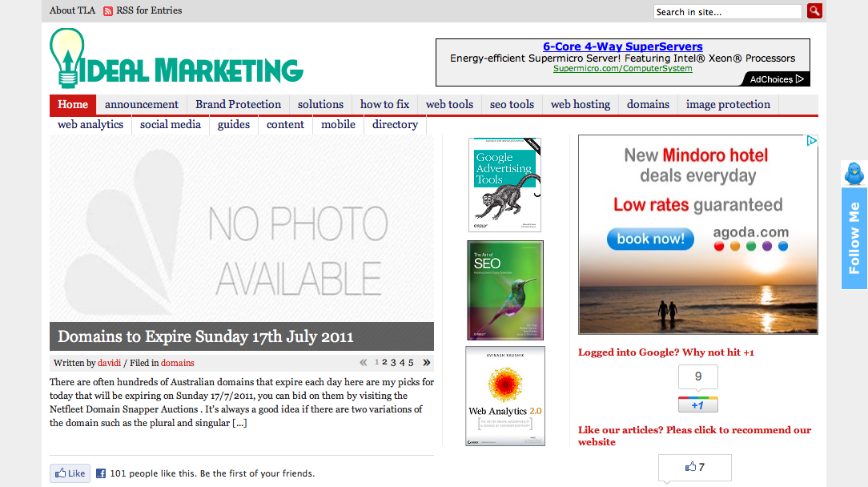This screenshot has height=487, width=868.
Task: Click the red search magnifier button
Action: pos(814,11)
